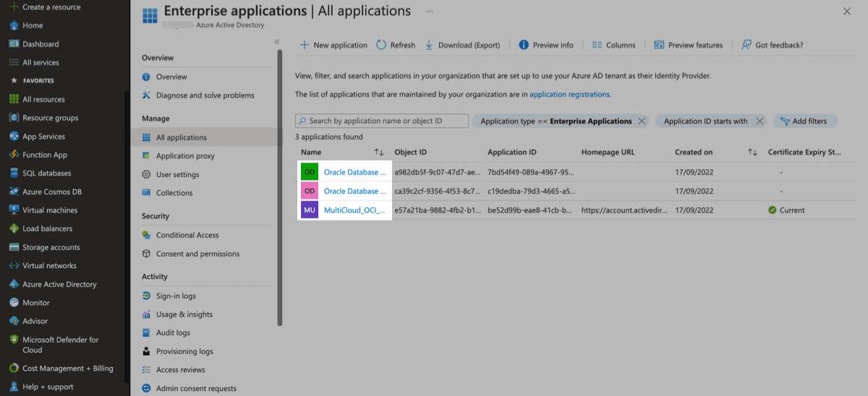Open second Oracle Database application pink OD row
This screenshot has width=868, height=396.
click(354, 191)
